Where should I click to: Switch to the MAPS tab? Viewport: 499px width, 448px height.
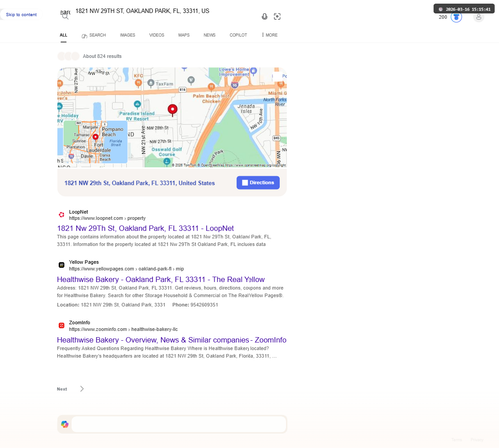click(184, 35)
